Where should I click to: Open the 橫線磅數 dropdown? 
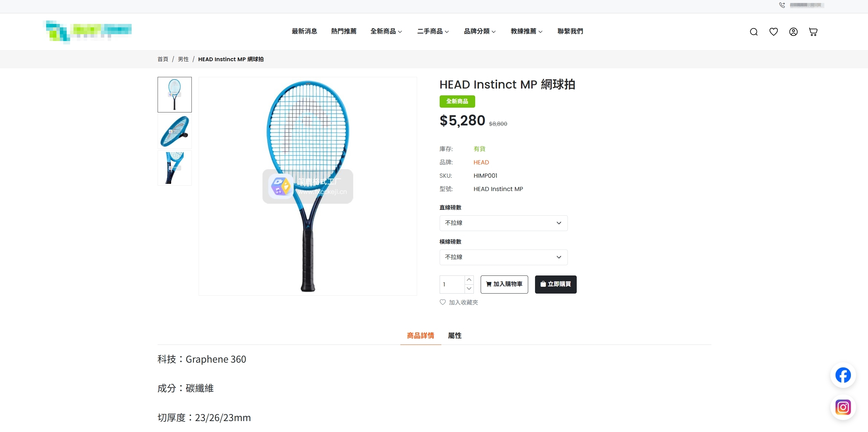[x=503, y=257]
